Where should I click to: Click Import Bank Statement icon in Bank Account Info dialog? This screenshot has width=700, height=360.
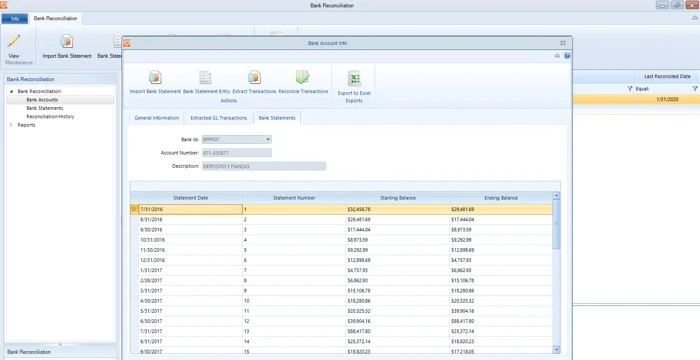pos(155,77)
